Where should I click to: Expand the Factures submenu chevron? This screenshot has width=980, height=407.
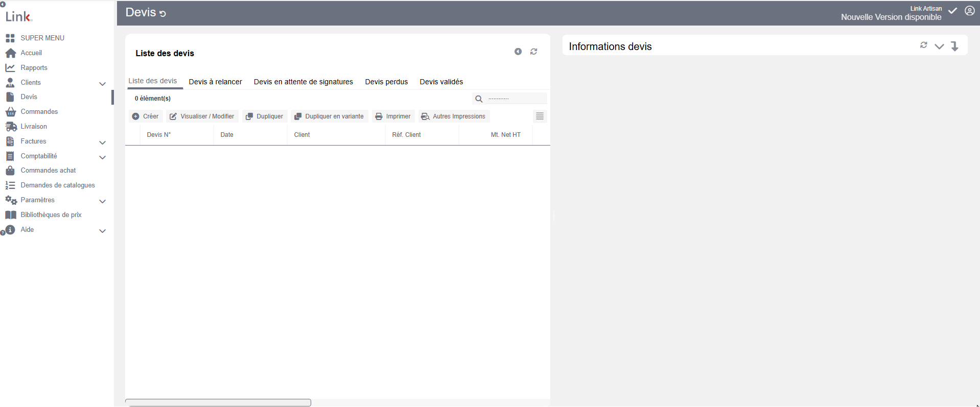102,142
